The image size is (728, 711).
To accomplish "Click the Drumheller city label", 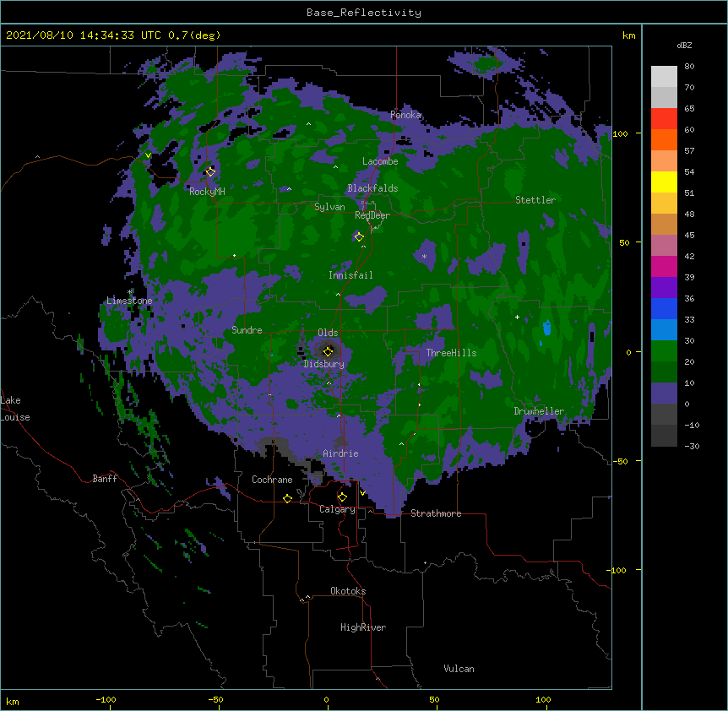I will [539, 411].
